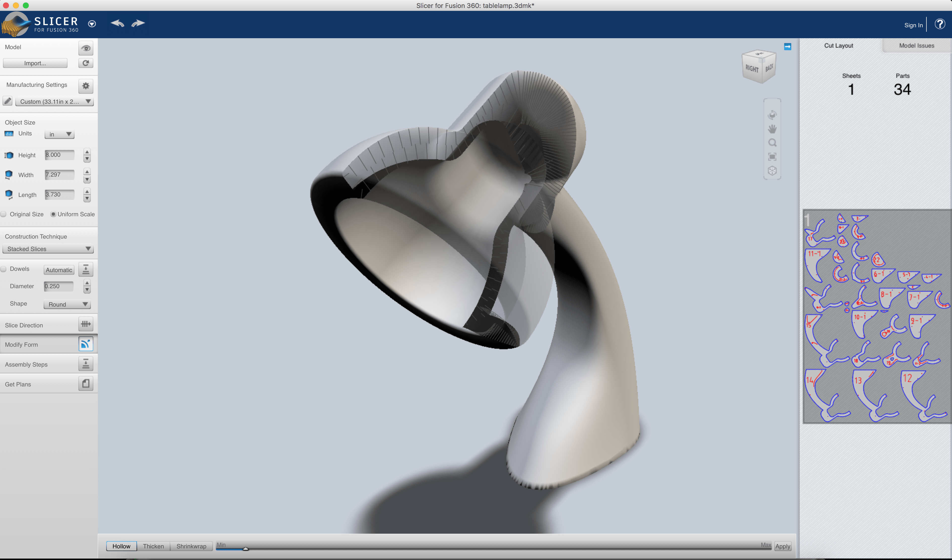952x560 pixels.
Task: Open the Units dropdown
Action: [59, 134]
